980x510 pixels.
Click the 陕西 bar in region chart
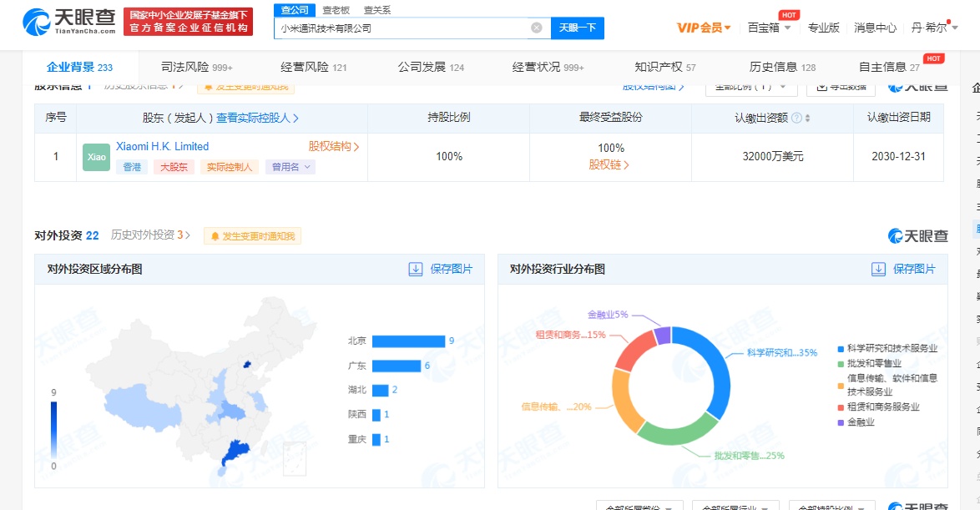coord(376,414)
